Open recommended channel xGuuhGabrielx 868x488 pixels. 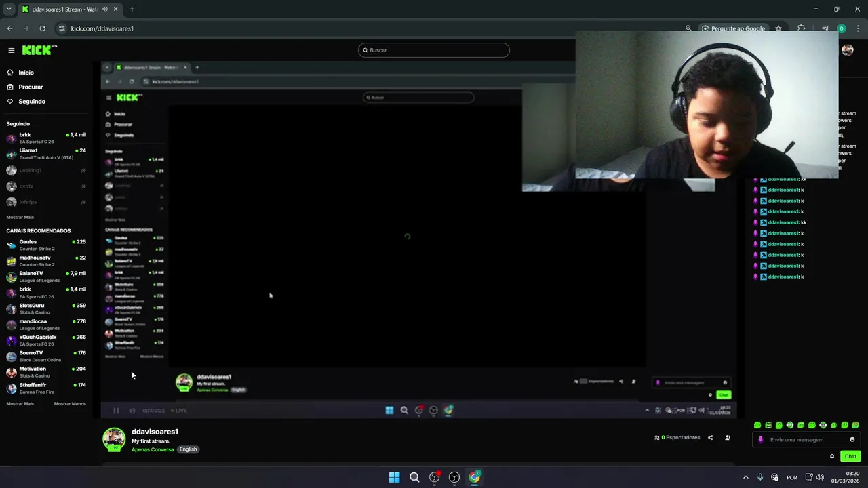(x=46, y=340)
